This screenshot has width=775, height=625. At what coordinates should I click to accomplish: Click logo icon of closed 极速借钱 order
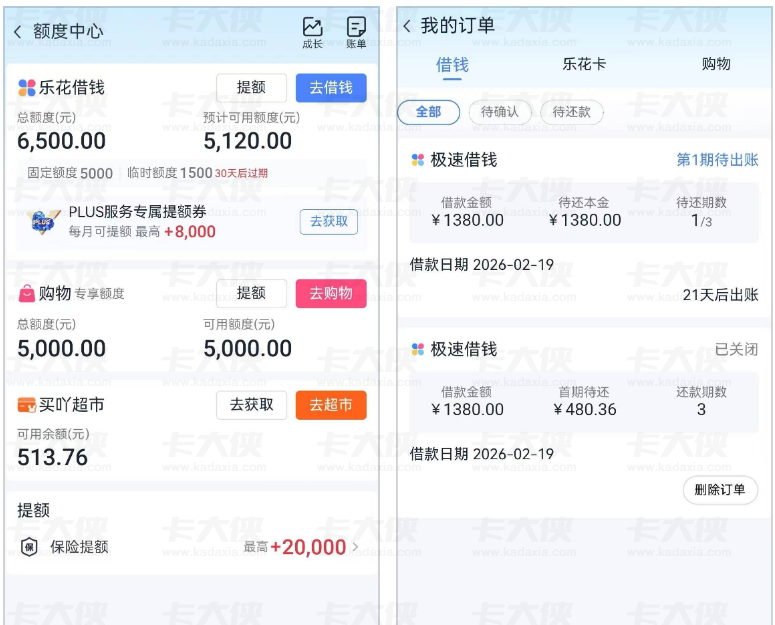(x=418, y=349)
